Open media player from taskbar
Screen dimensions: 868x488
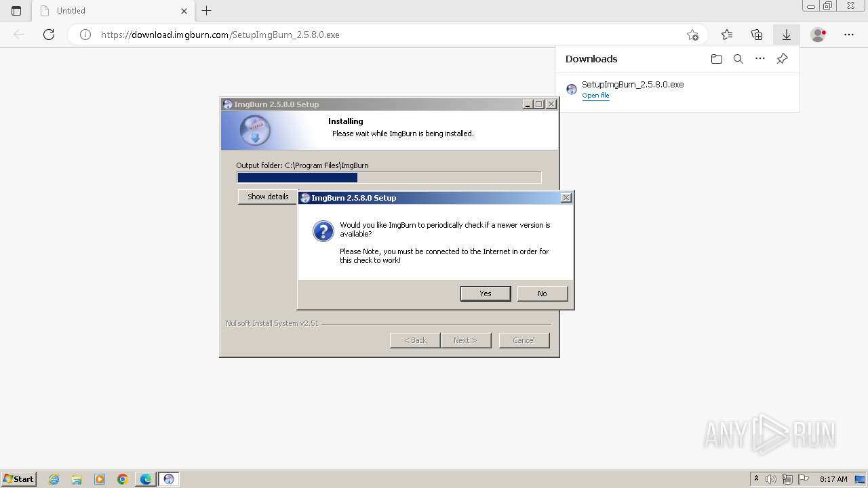pyautogui.click(x=100, y=479)
